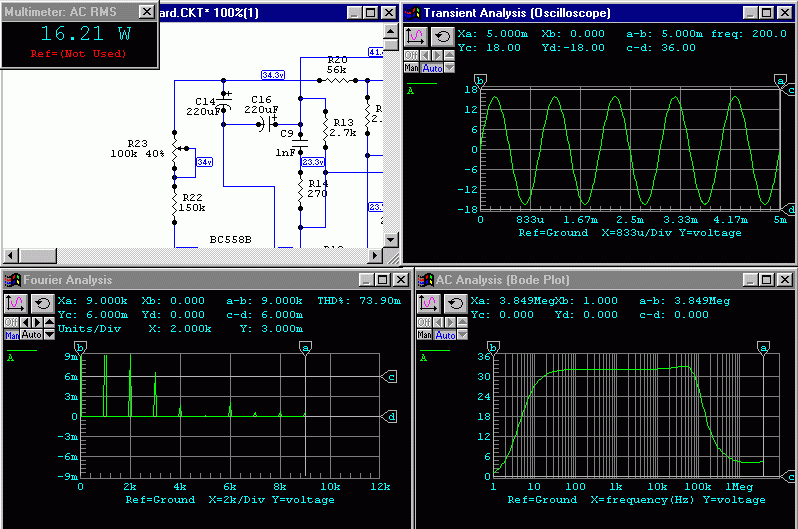This screenshot has height=529, width=798.
Task: Click reset view icon in Transient Analysis window
Action: pyautogui.click(x=442, y=36)
